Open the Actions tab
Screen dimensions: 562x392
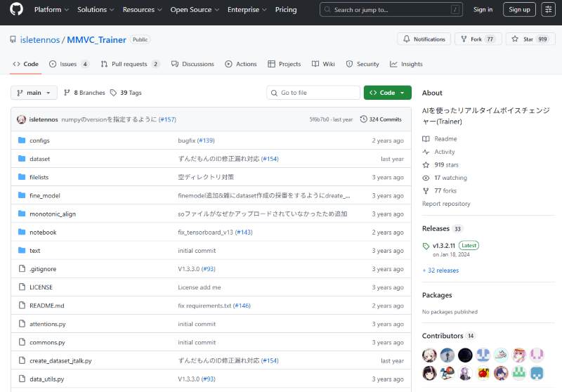(241, 64)
